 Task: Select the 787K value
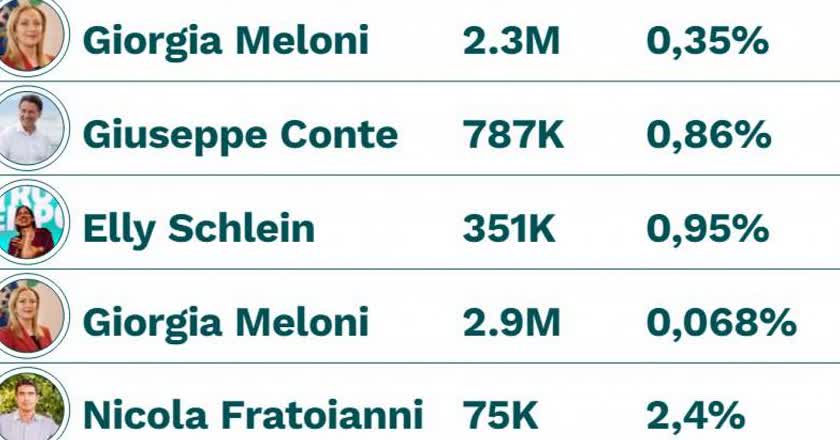[x=513, y=135]
